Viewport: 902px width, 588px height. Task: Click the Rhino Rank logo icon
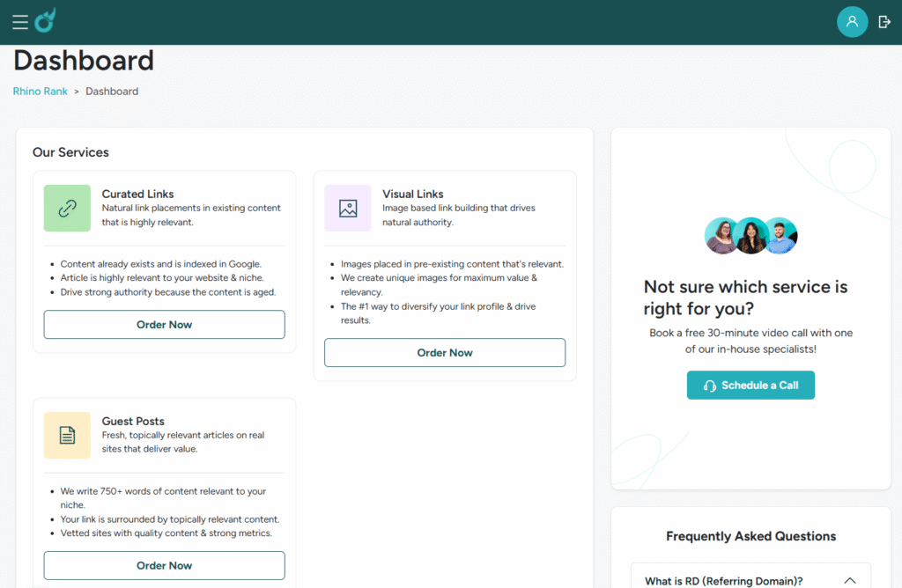(x=46, y=20)
